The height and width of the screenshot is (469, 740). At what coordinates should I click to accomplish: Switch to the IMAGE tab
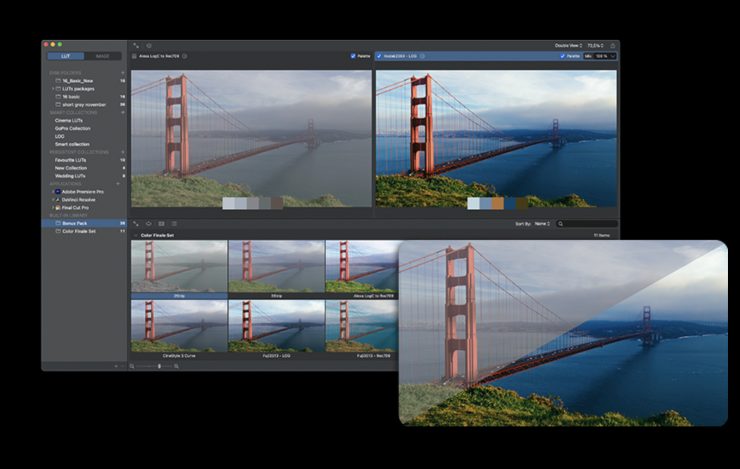coord(103,56)
